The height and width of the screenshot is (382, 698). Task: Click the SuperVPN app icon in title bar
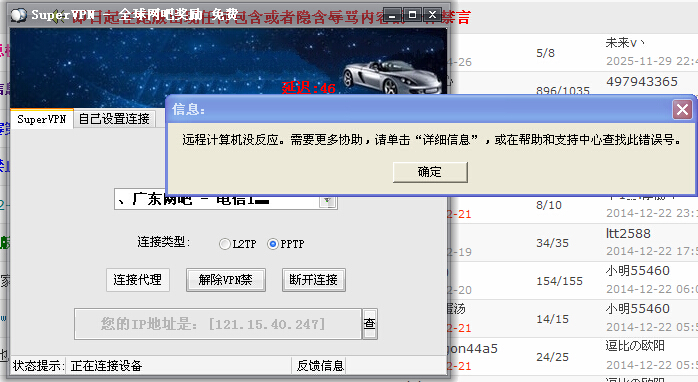click(x=18, y=15)
